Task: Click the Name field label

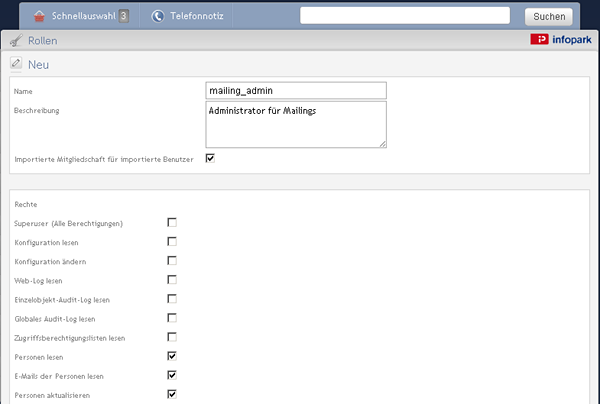Action: (x=23, y=91)
